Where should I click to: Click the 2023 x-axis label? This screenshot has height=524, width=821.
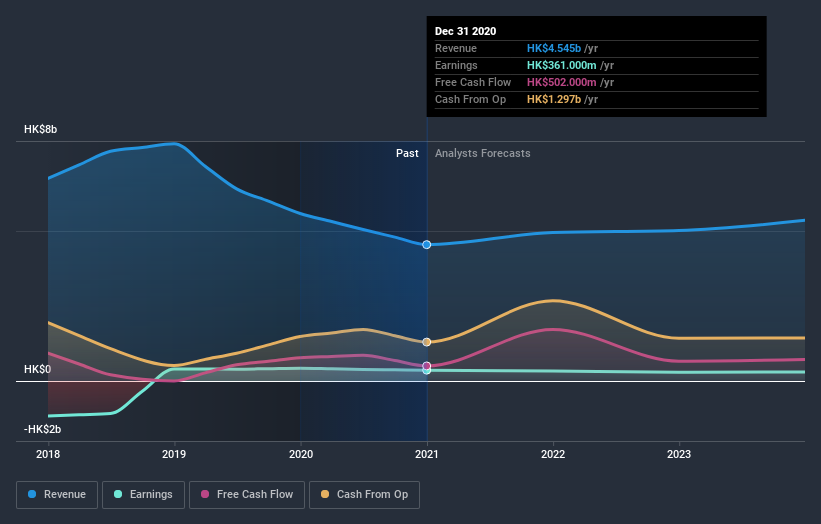pyautogui.click(x=679, y=454)
